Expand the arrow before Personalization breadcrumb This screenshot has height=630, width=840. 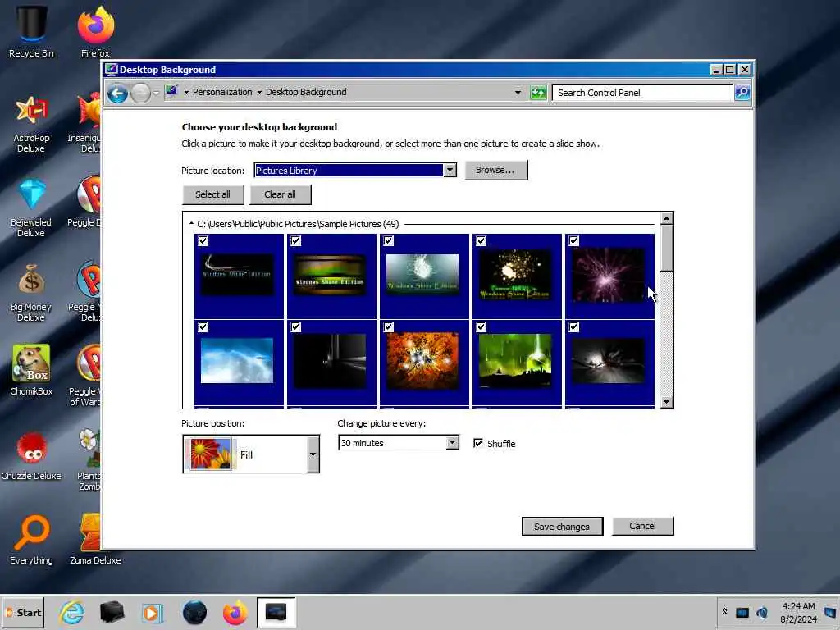click(x=186, y=92)
